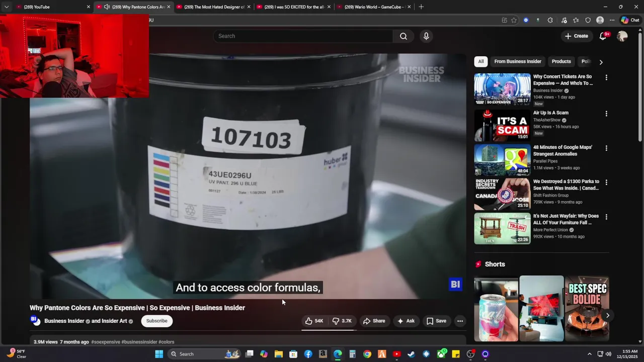Open the YouTube account avatar menu
Viewport: 644px width, 362px height.
point(622,36)
